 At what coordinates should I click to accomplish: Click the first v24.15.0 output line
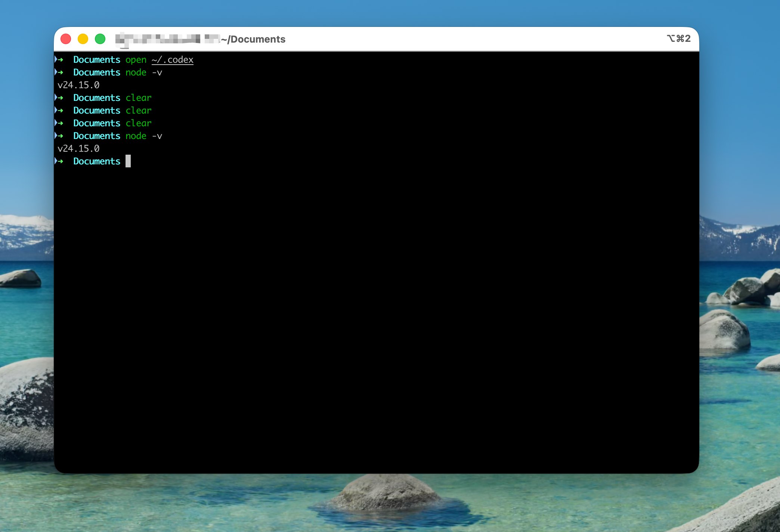78,85
